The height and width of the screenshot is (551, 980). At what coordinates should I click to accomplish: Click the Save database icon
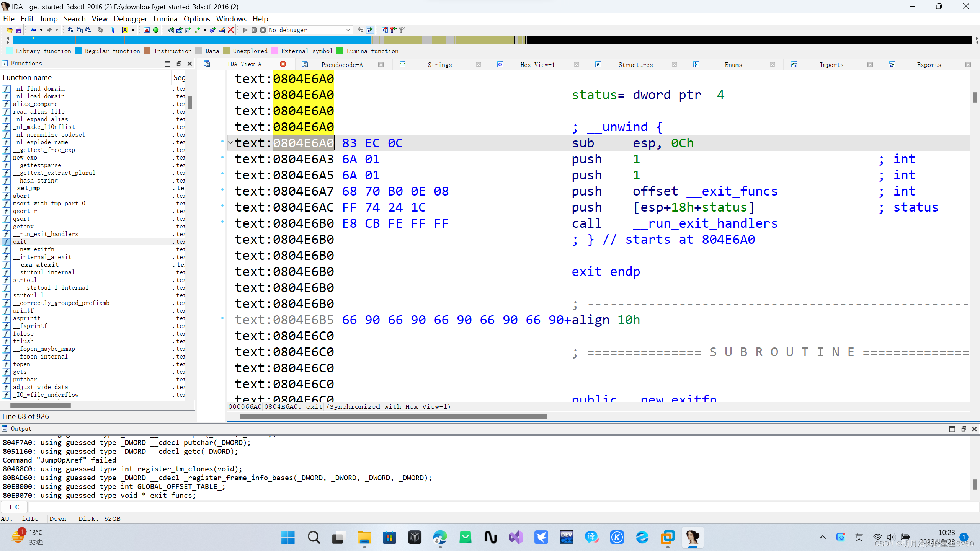18,30
